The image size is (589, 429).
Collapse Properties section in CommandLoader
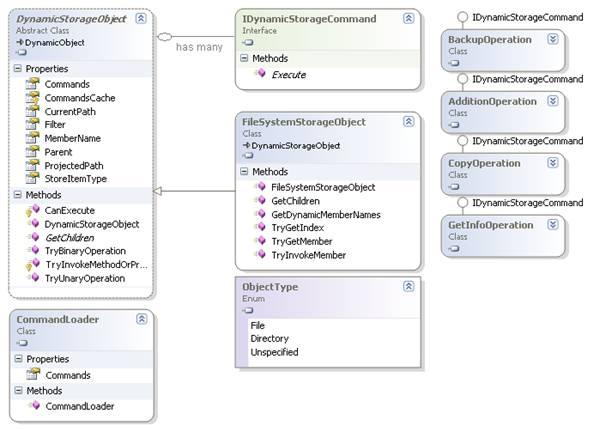coord(18,359)
